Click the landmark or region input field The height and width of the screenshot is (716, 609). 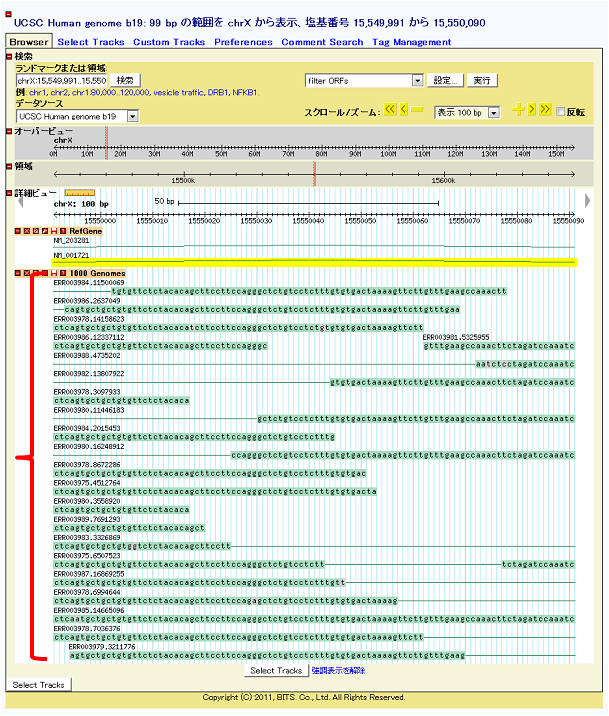tap(62, 81)
